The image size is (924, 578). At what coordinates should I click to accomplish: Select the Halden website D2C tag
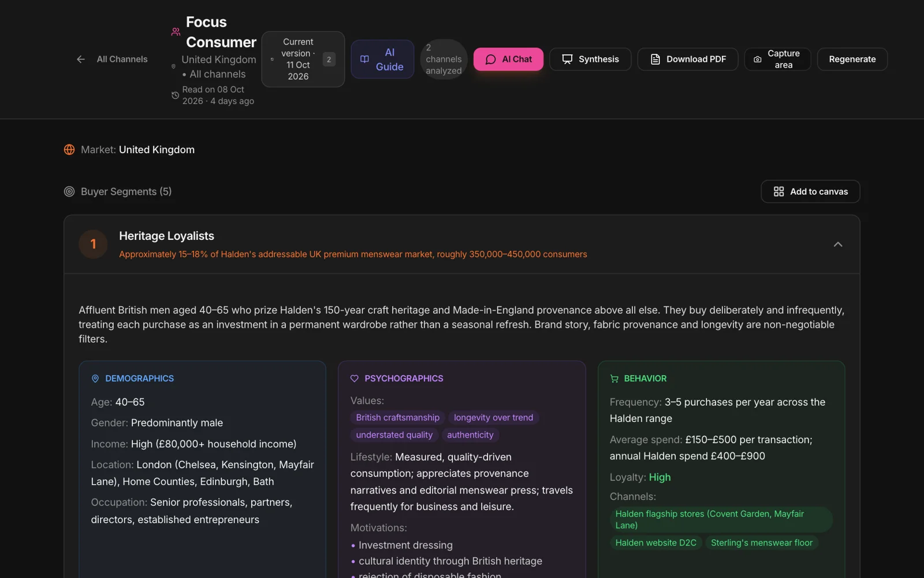point(655,543)
